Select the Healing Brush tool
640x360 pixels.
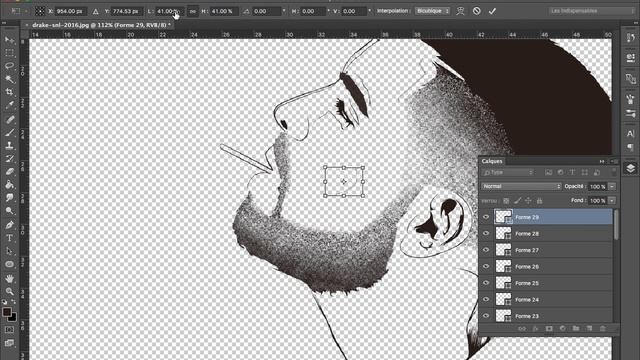pos(9,119)
